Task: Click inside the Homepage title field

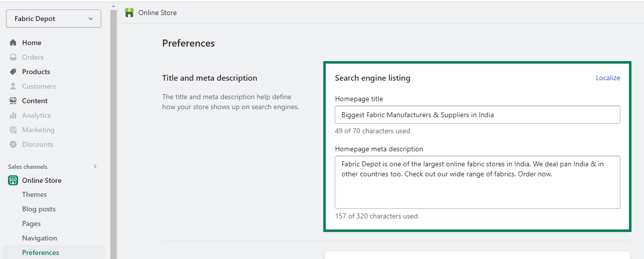Action: 478,115
